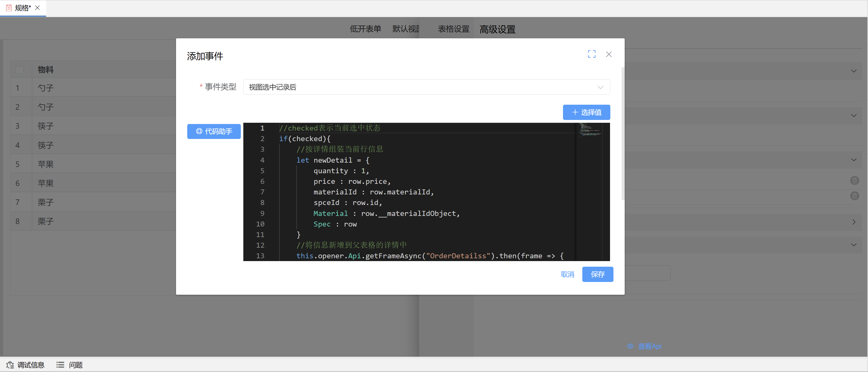Viewport: 868px width, 372px height.
Task: Close the 规格 tab with X icon
Action: 37,8
